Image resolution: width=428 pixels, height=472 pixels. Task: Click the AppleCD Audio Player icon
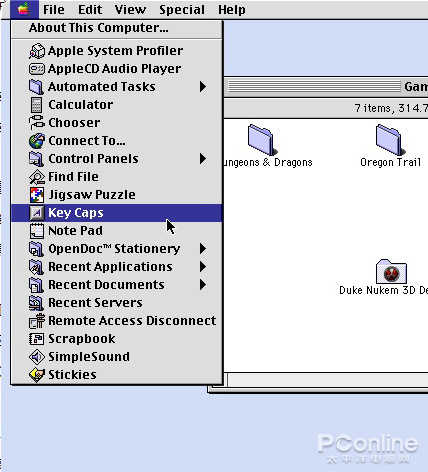point(36,69)
